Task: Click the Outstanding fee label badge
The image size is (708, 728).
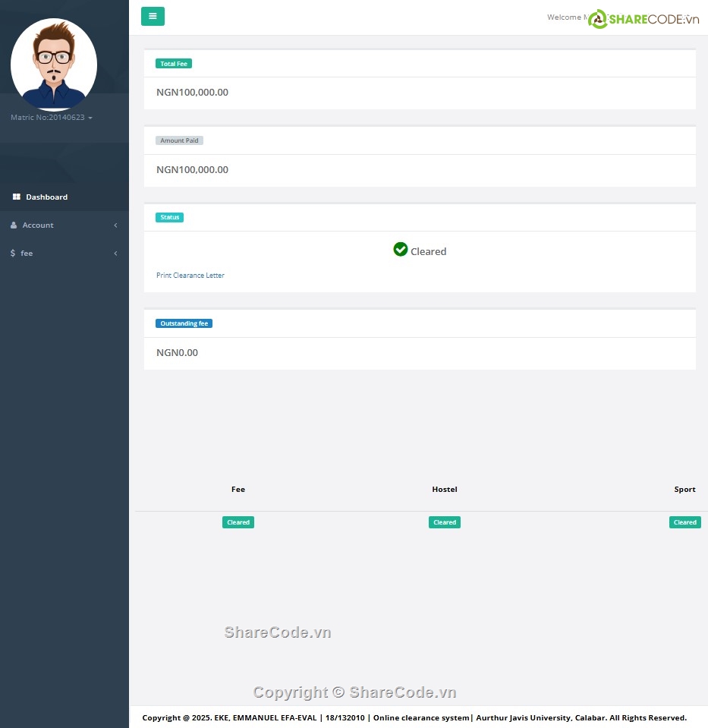Action: 184,323
